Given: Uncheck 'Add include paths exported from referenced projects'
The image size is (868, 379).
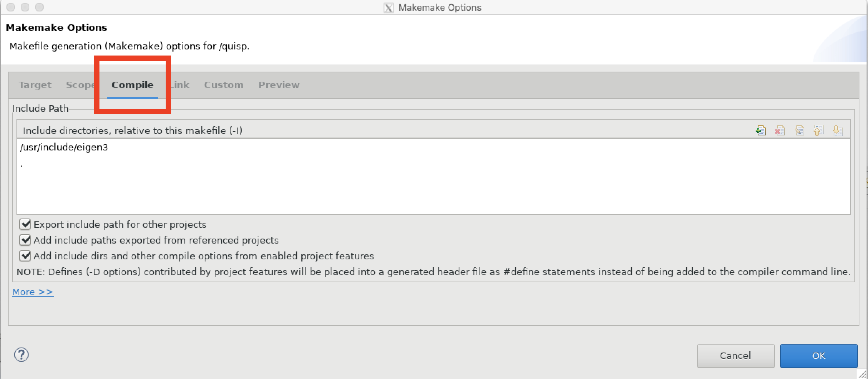Looking at the screenshot, I should point(25,240).
